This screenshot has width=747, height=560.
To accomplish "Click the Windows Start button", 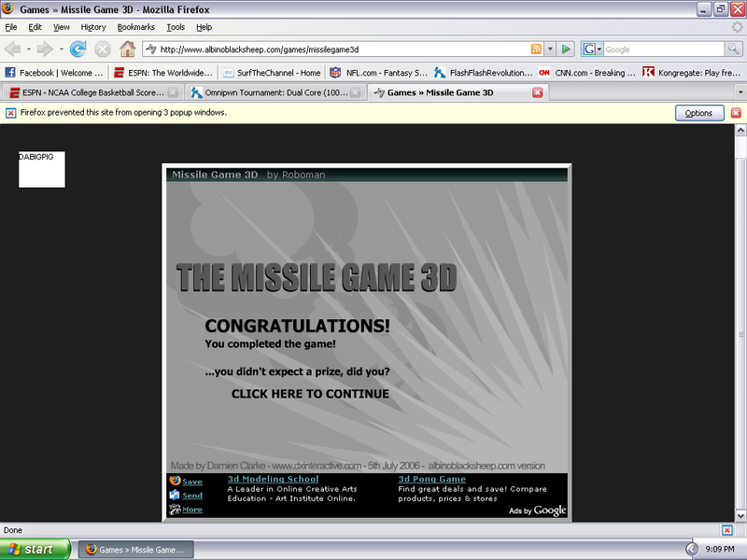I will pos(35,549).
